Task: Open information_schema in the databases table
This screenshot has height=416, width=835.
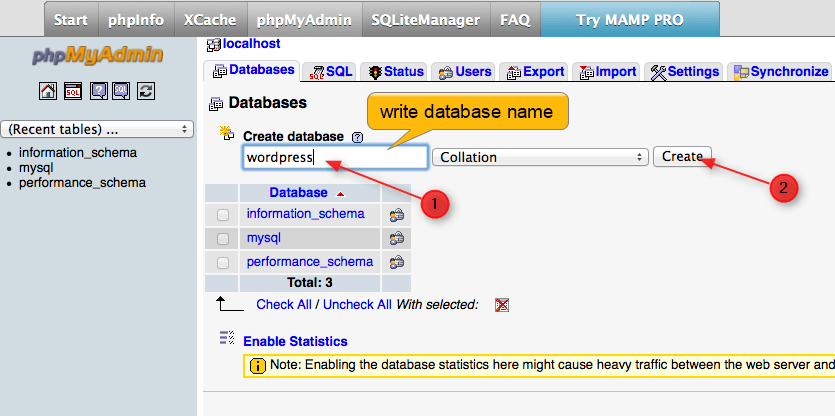Action: [x=306, y=214]
